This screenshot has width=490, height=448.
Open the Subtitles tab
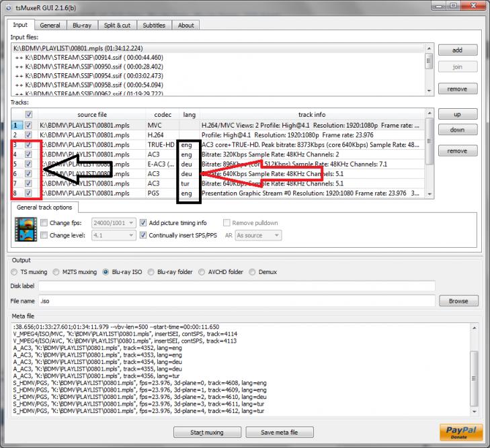tap(154, 26)
